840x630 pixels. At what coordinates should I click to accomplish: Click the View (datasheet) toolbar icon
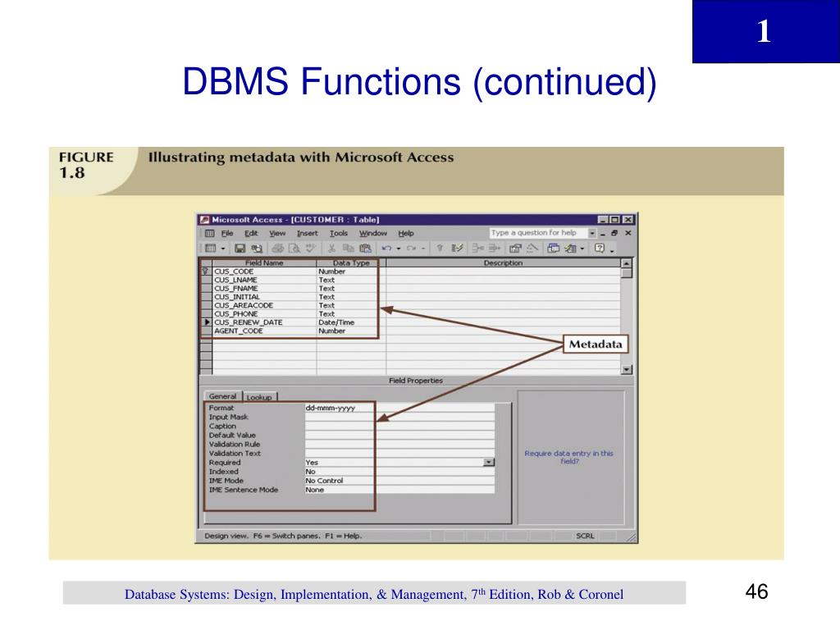pos(211,249)
